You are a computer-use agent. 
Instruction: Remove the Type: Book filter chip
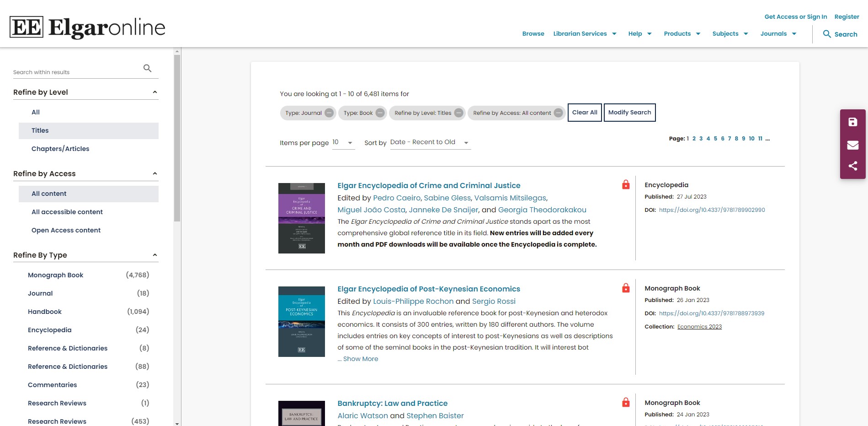point(380,113)
